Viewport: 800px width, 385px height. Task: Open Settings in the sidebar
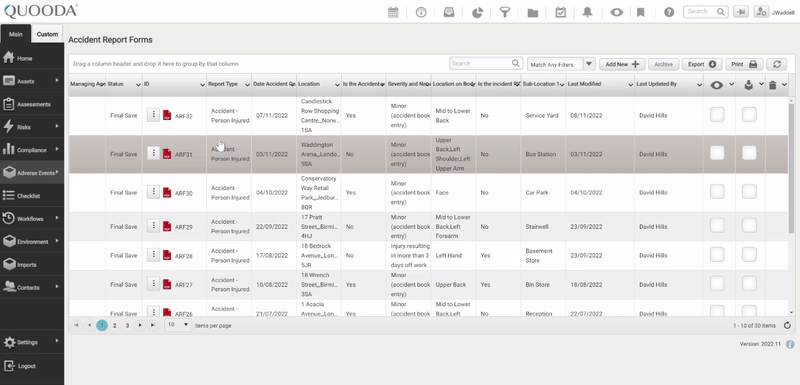(32, 342)
